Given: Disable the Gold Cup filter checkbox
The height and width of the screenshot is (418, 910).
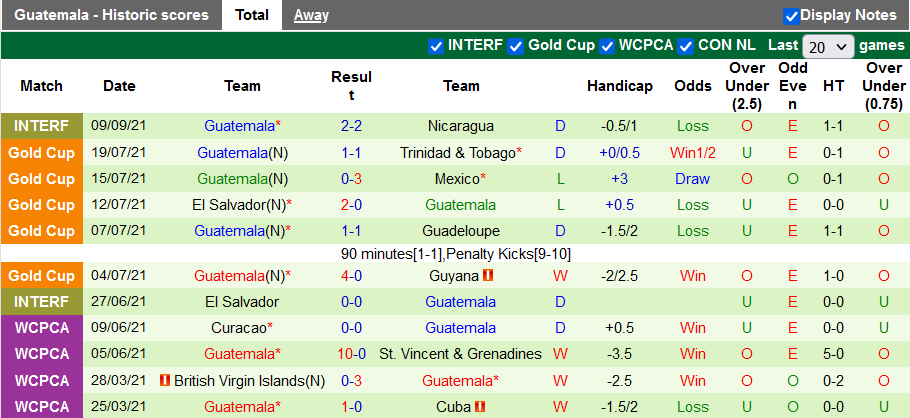Looking at the screenshot, I should click(516, 46).
